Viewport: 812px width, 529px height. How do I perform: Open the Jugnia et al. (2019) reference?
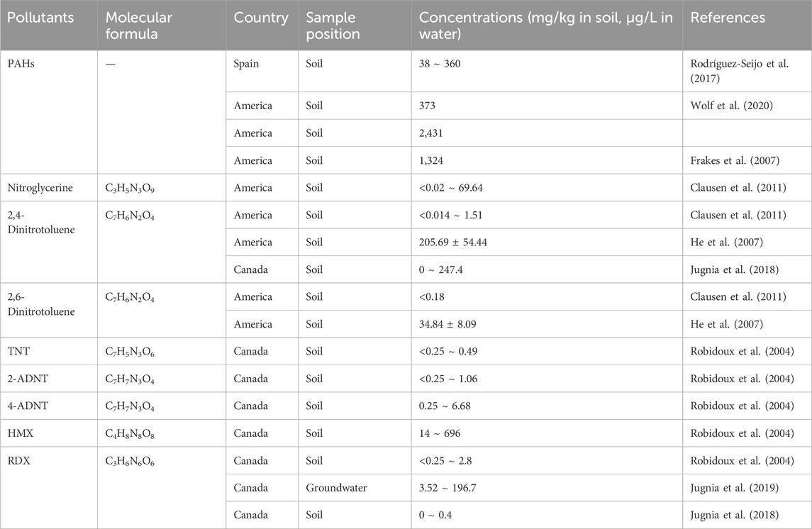[734, 488]
